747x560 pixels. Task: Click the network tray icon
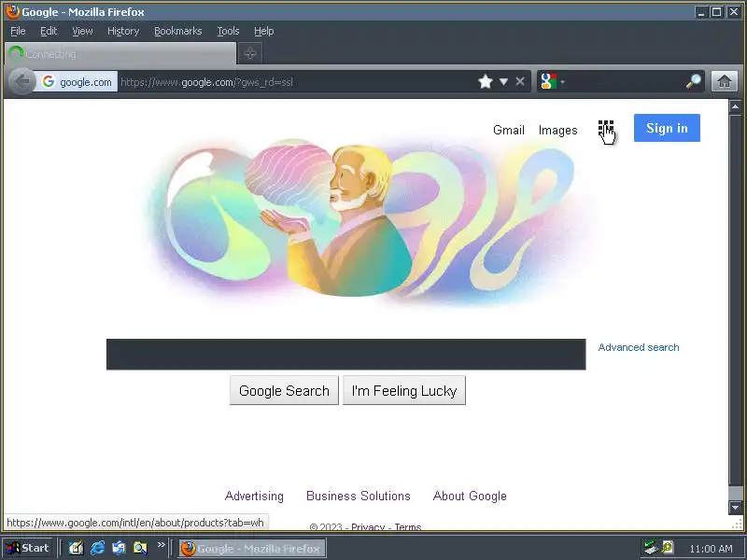650,548
